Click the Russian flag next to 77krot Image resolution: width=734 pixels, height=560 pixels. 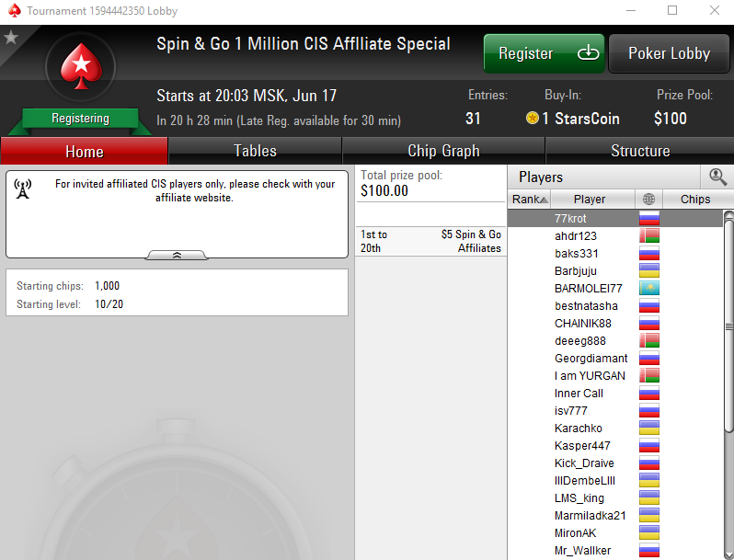click(x=649, y=219)
